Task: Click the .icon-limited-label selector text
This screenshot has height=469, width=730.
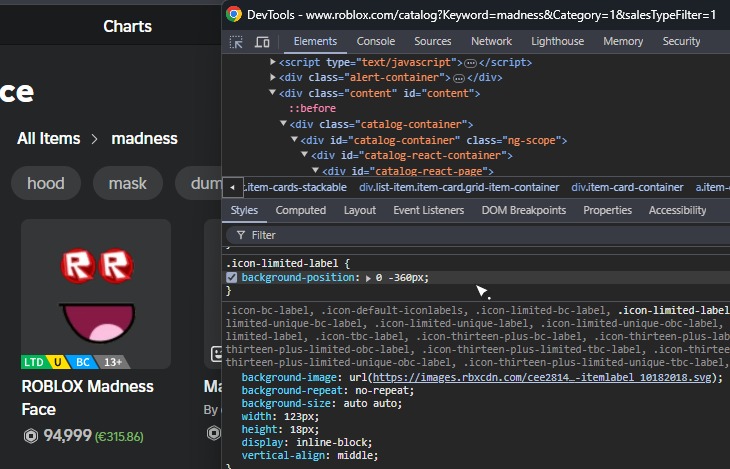Action: (x=284, y=263)
